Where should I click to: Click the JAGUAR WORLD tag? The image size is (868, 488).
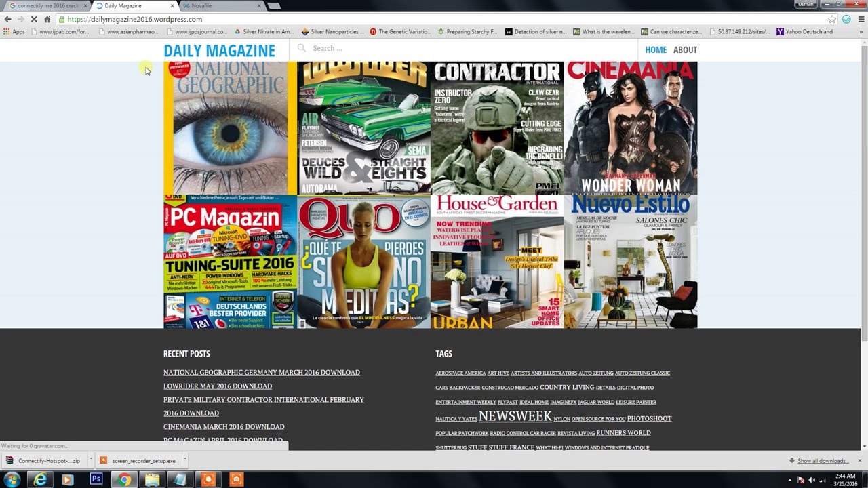coord(596,402)
